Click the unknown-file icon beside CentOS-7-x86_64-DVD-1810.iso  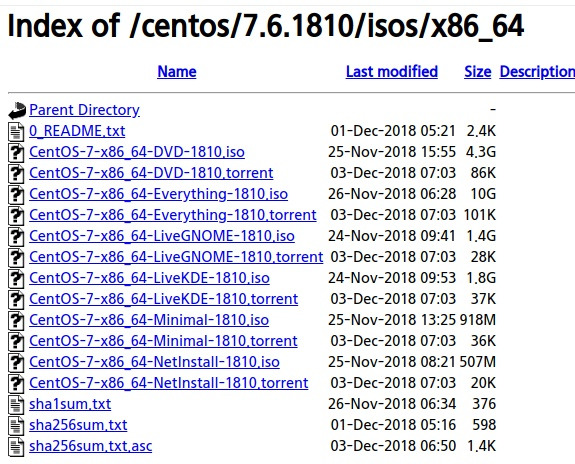[x=16, y=153]
